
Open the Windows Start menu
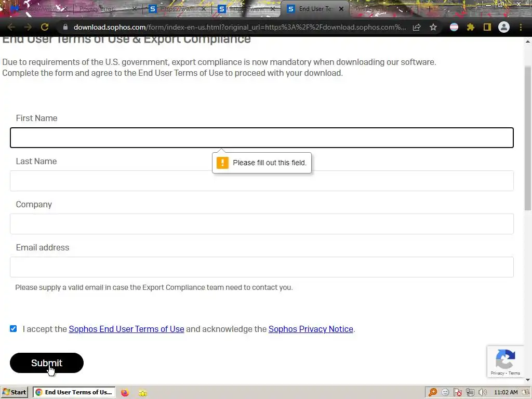click(x=15, y=392)
